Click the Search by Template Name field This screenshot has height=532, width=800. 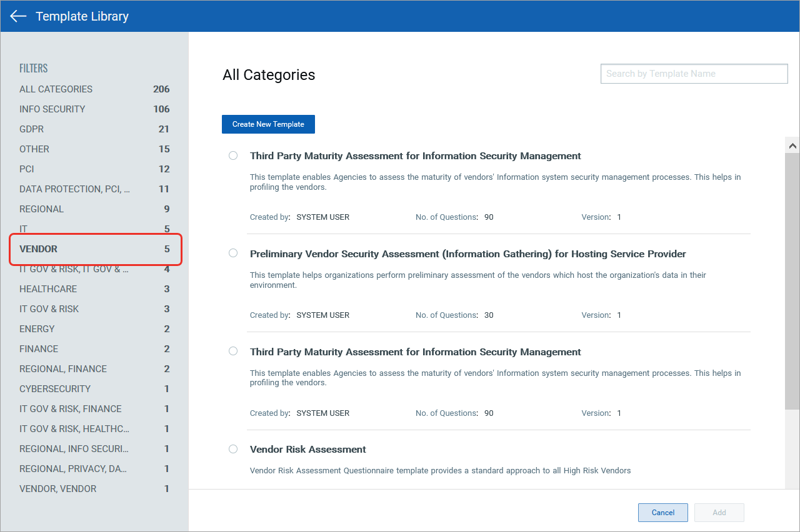coord(694,74)
